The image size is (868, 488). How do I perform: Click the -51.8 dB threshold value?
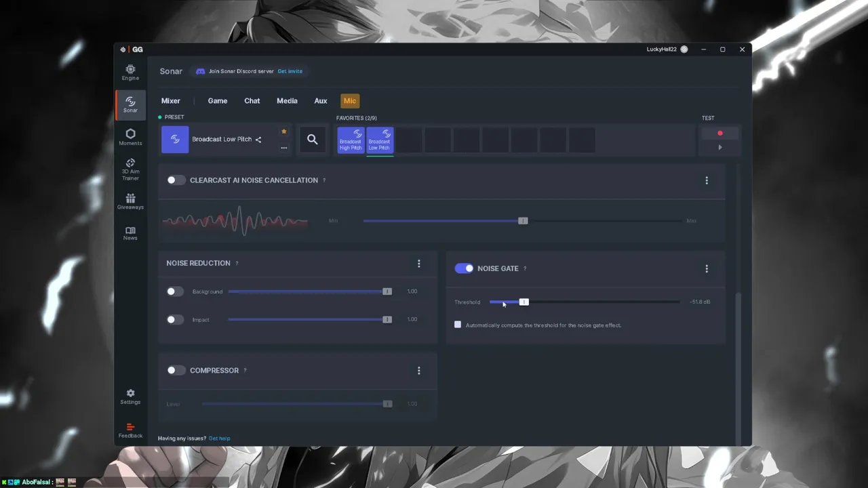click(700, 302)
